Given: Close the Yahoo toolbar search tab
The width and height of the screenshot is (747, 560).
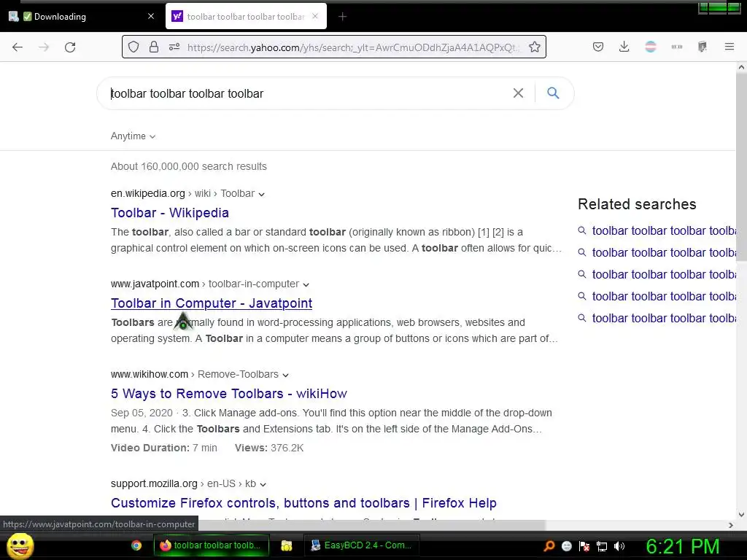Looking at the screenshot, I should click(x=315, y=16).
